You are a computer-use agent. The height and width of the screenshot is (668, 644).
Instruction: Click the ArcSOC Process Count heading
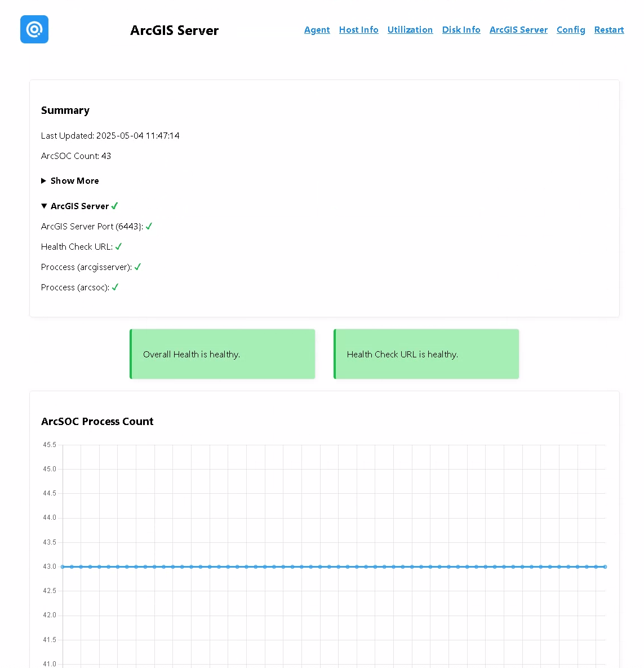[97, 421]
